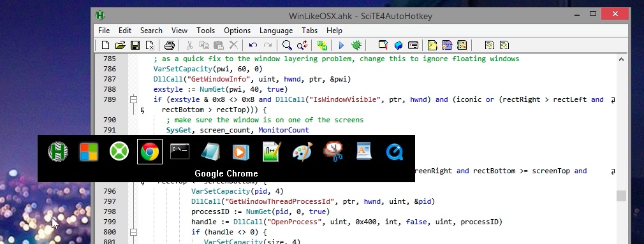Click "GetWindowThreadProcessId" on line 797

click(280, 201)
